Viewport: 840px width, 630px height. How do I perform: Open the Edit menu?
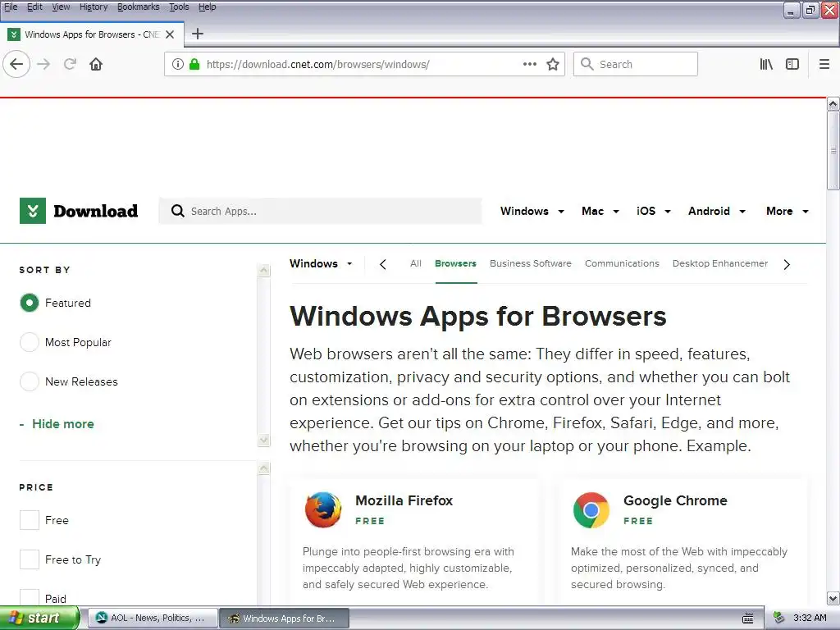(34, 7)
